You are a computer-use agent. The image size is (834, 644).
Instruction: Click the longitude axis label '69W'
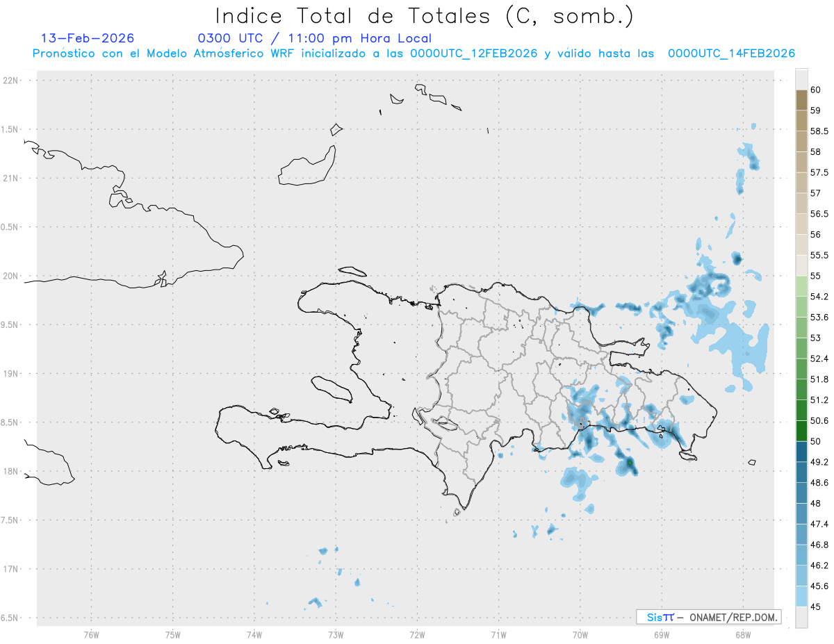pos(661,635)
